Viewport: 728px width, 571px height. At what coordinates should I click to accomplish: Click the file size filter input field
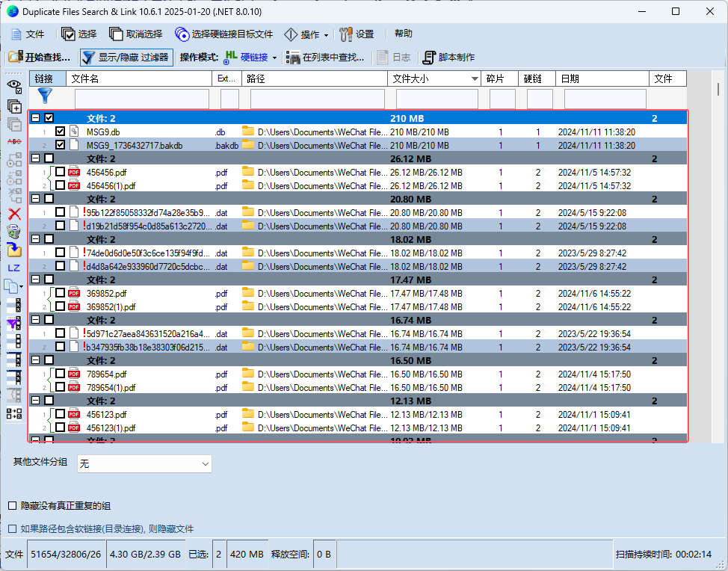tap(437, 99)
